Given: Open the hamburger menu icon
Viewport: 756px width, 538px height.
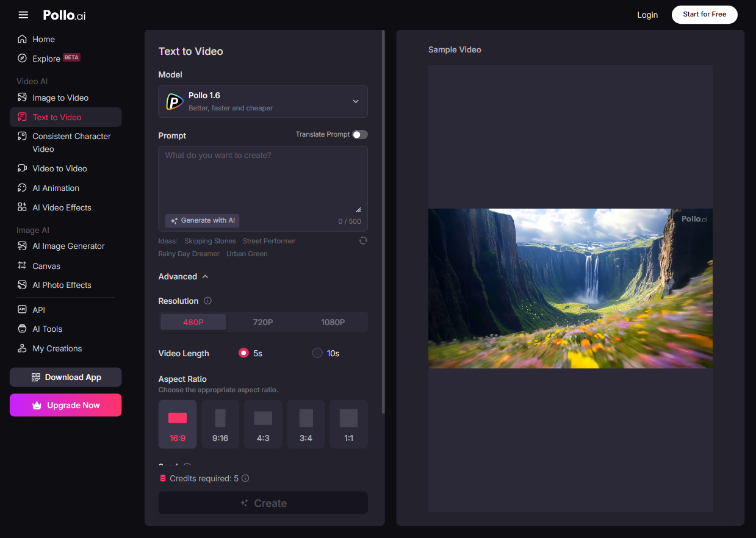Looking at the screenshot, I should pyautogui.click(x=23, y=15).
